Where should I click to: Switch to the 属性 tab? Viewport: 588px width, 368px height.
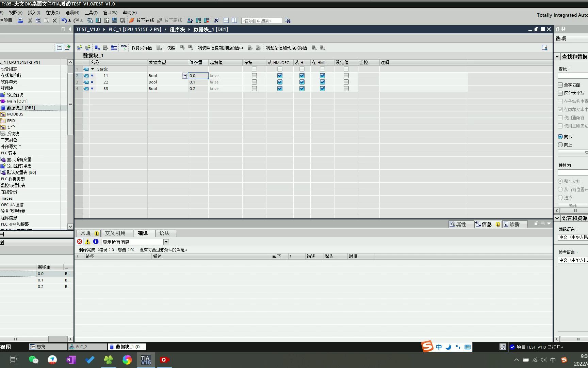[x=461, y=224]
